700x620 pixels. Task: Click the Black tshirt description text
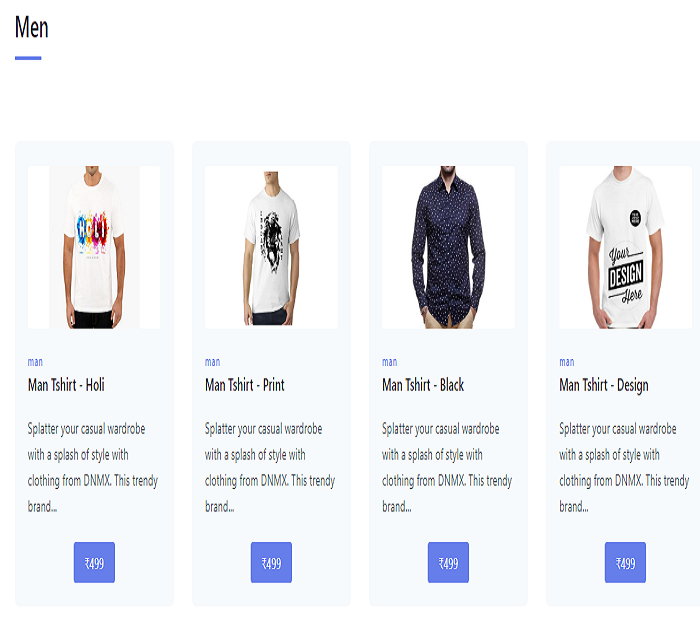pos(447,467)
